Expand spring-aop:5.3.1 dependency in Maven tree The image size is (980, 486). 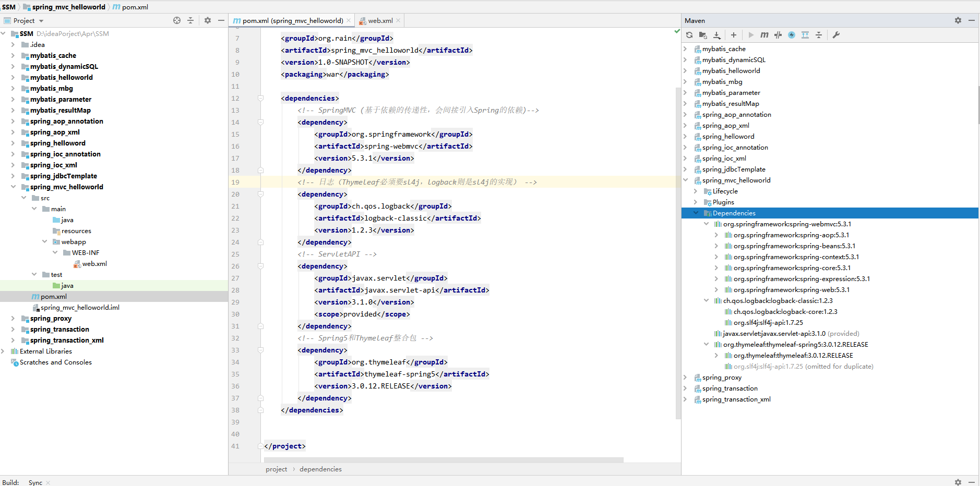coord(717,235)
